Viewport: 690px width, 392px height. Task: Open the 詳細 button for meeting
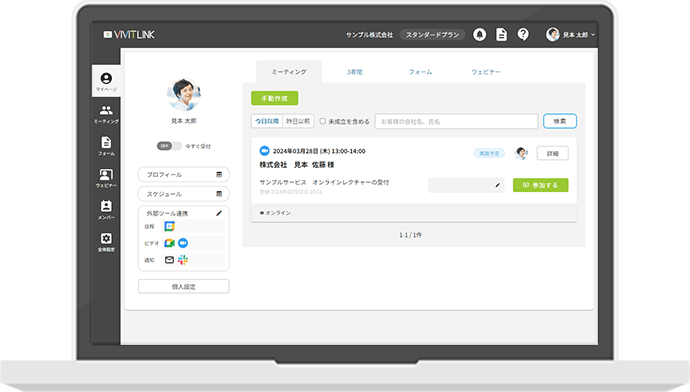click(553, 153)
